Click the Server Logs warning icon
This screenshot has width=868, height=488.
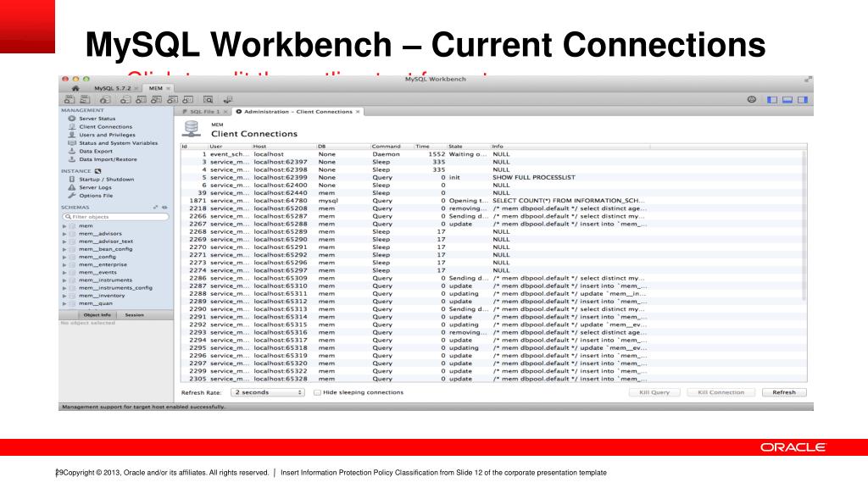coord(71,187)
